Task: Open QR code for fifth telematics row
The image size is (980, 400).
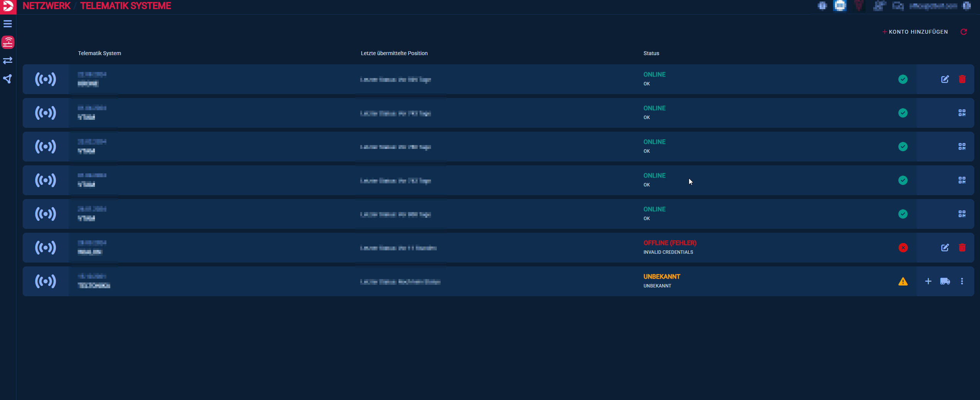Action: pos(962,214)
